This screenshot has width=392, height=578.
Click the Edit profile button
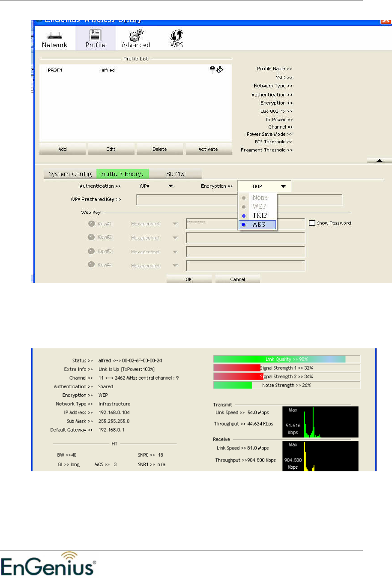[x=111, y=149]
